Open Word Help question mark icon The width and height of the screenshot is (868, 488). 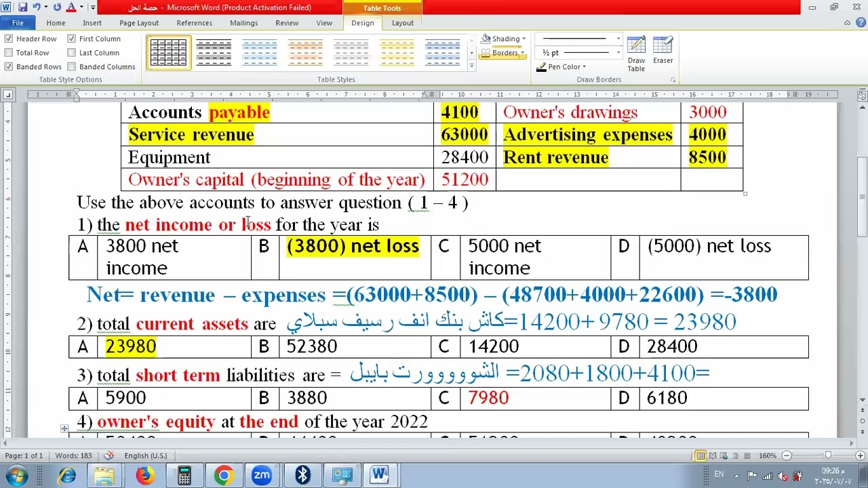pyautogui.click(x=860, y=23)
